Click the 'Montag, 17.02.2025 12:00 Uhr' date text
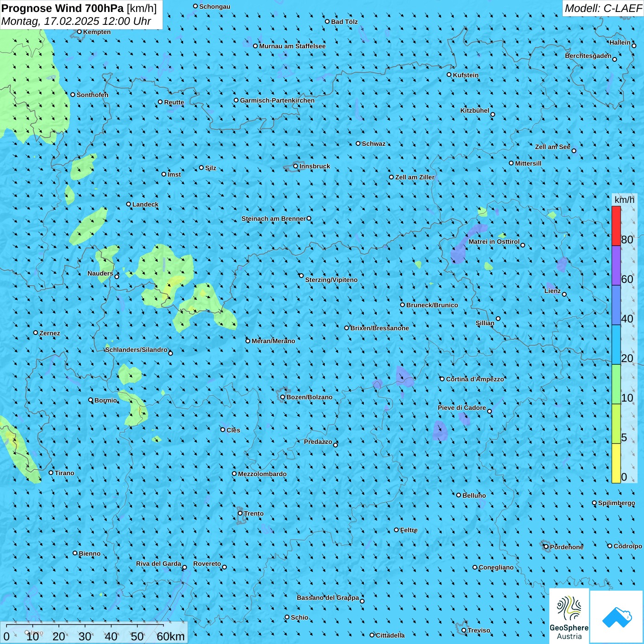 click(x=76, y=21)
